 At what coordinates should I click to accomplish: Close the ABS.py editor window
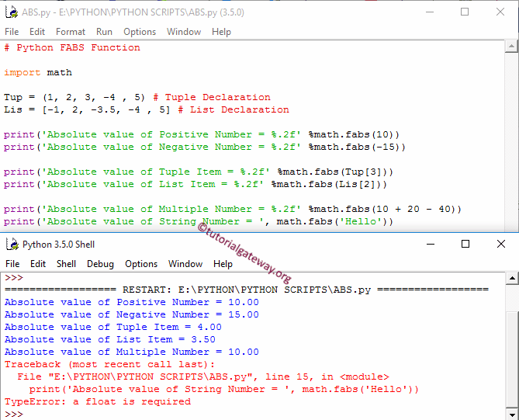pos(500,12)
